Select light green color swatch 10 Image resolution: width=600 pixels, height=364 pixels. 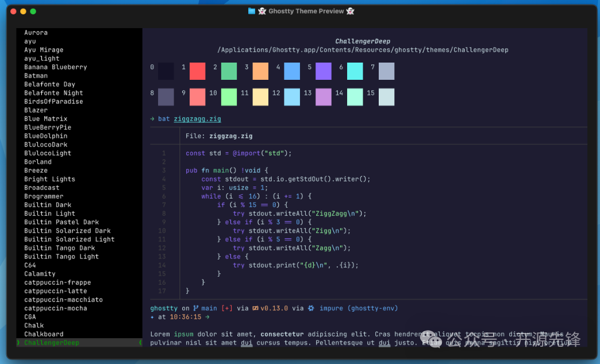point(229,97)
